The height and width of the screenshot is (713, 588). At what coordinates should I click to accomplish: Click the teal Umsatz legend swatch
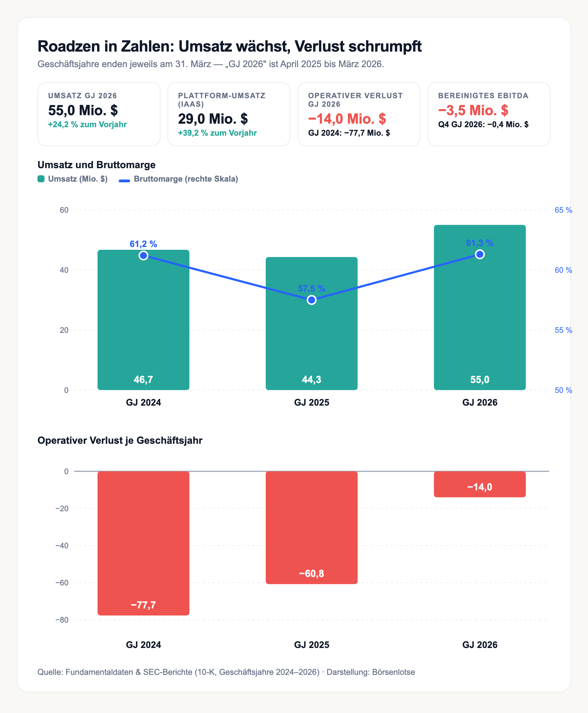click(41, 179)
